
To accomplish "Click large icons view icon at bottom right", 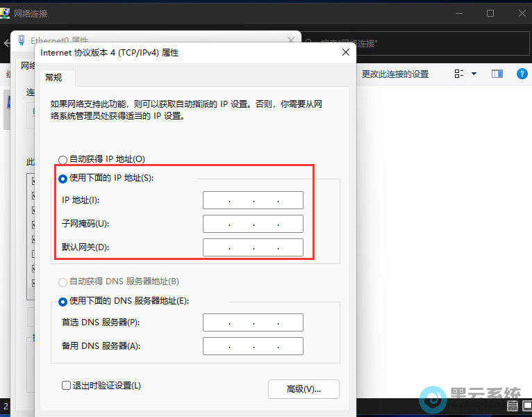I will 526,407.
